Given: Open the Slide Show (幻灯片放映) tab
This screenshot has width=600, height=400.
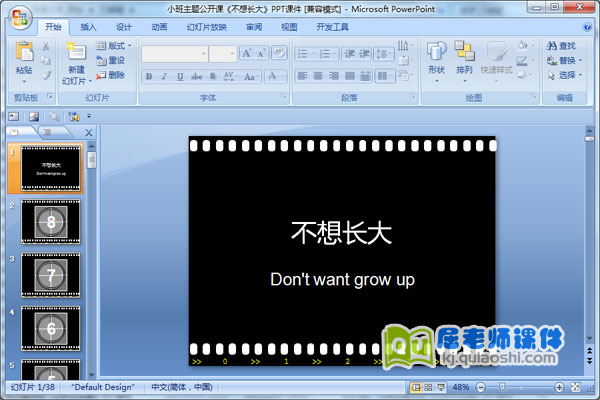Looking at the screenshot, I should (207, 27).
